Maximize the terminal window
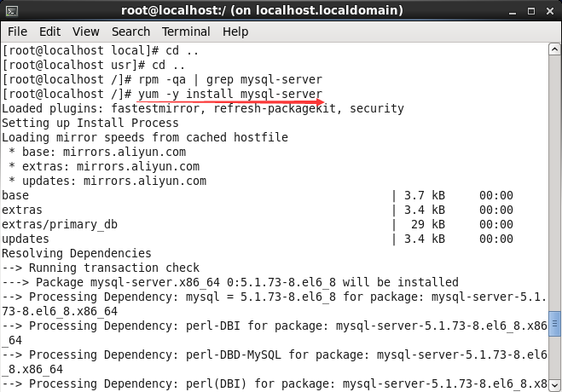This screenshot has height=392, width=562. coord(531,11)
